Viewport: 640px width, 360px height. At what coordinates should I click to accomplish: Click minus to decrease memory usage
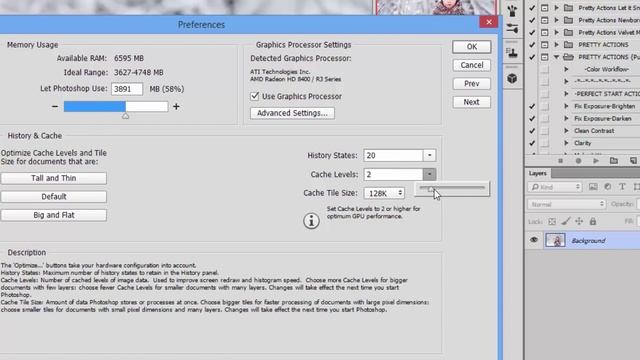(x=55, y=107)
